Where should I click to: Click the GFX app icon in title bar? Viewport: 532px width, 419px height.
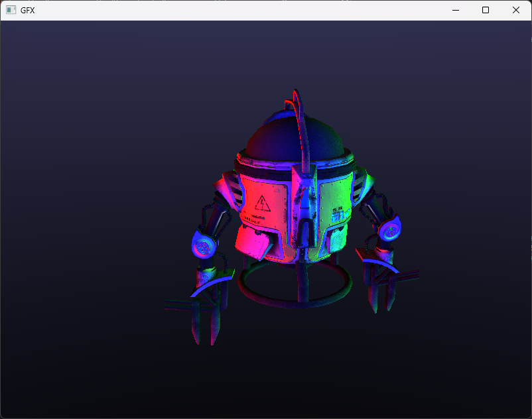[11, 10]
